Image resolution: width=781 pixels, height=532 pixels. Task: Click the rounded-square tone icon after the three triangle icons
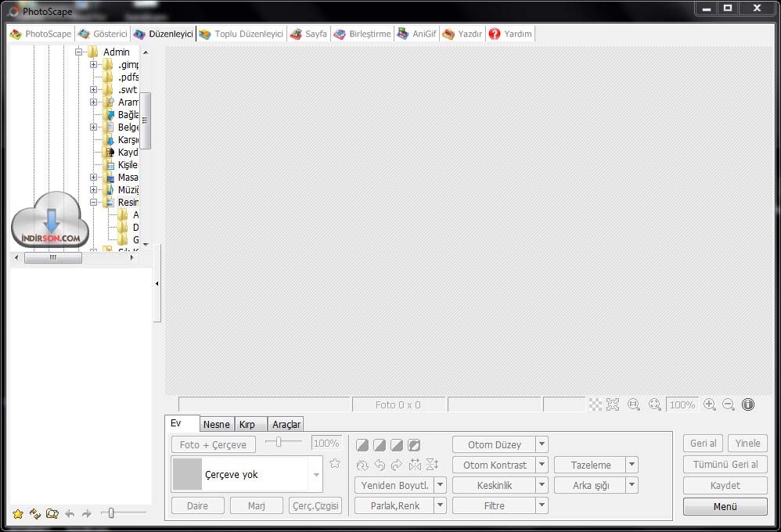coord(414,445)
